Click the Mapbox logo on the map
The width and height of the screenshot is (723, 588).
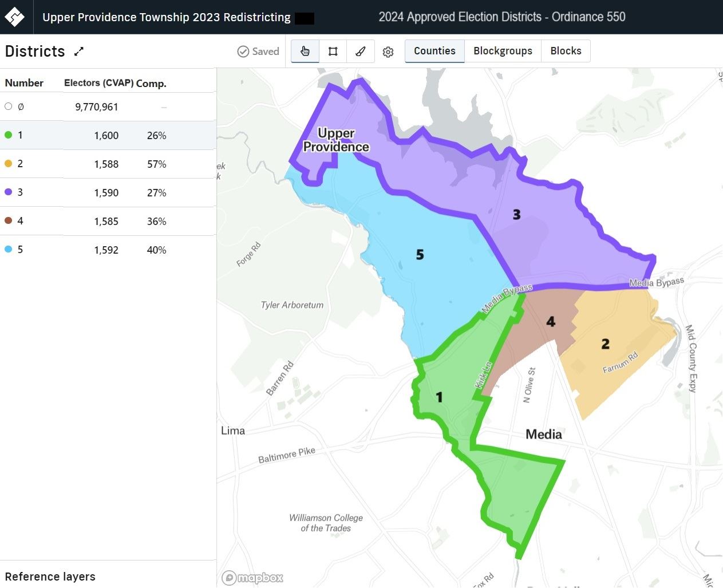[252, 578]
